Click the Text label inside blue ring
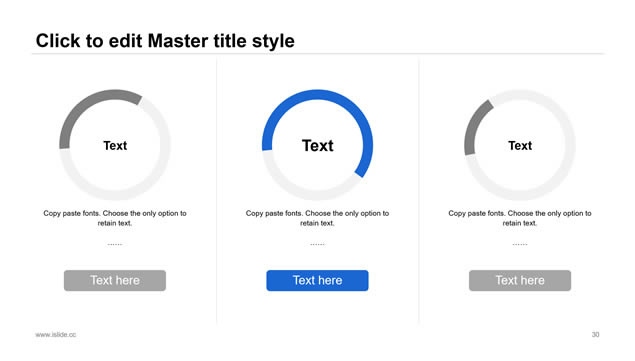This screenshot has width=635, height=361. 318,145
